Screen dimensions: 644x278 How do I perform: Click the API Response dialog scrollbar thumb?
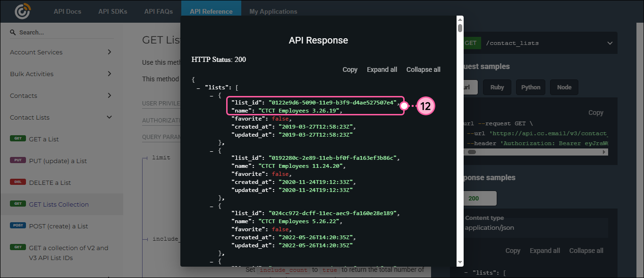[x=460, y=28]
